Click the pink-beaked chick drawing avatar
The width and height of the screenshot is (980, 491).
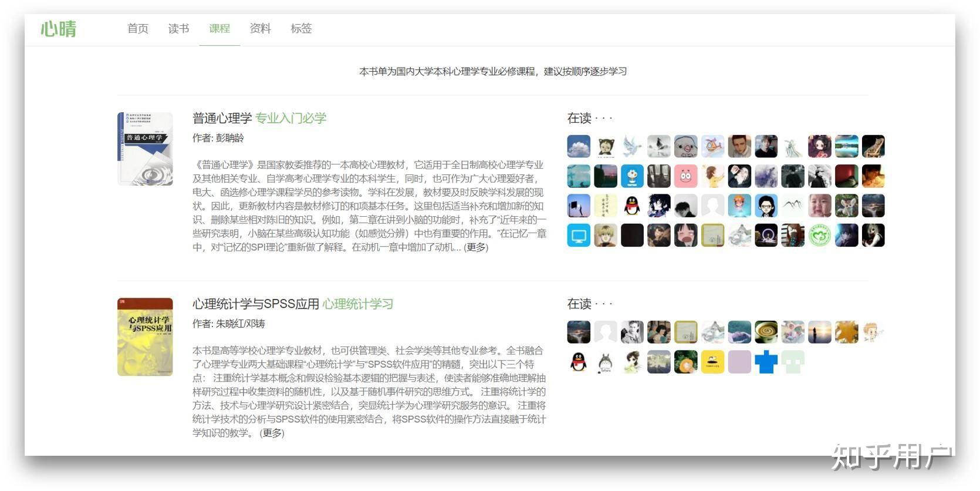point(685,146)
